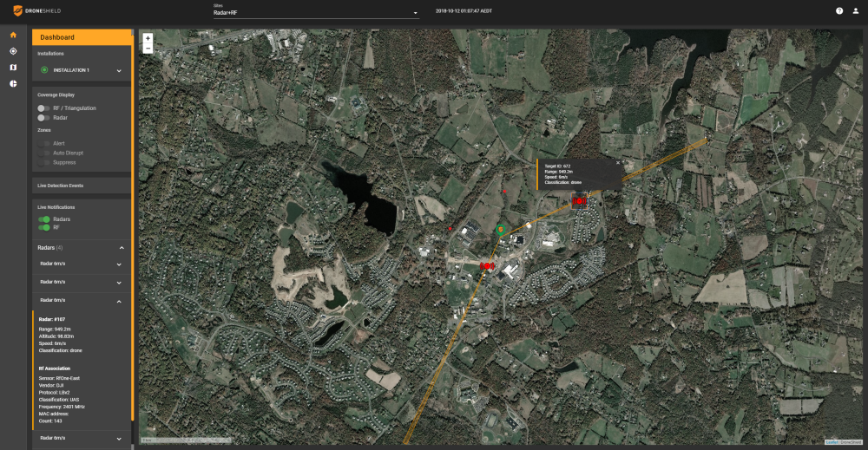Click the green sensor installation marker on map
Viewport: 868px width, 450px height.
(x=501, y=228)
